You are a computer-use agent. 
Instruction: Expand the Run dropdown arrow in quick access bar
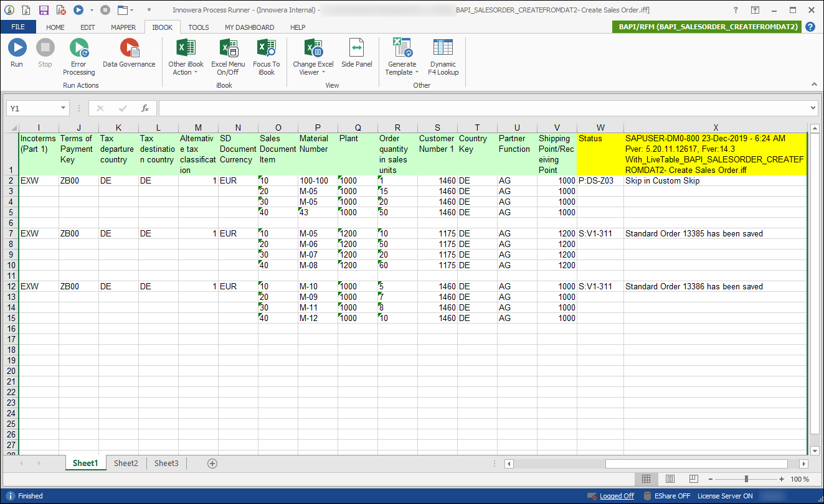click(x=92, y=10)
